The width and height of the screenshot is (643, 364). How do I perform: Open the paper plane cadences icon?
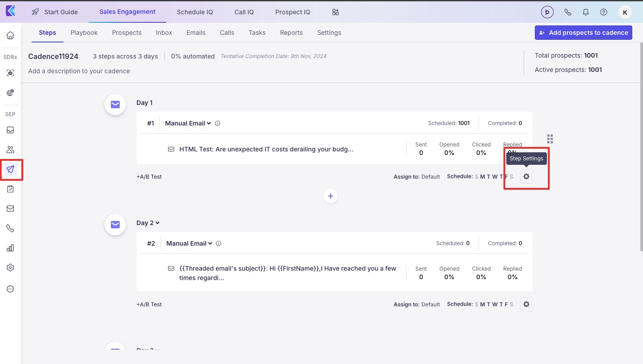click(10, 169)
